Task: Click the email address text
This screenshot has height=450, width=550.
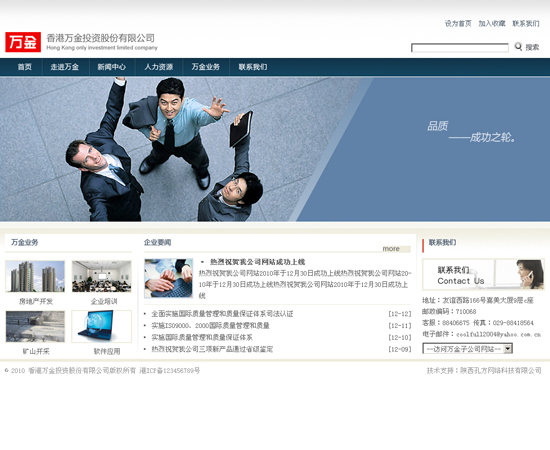Action: [498, 334]
